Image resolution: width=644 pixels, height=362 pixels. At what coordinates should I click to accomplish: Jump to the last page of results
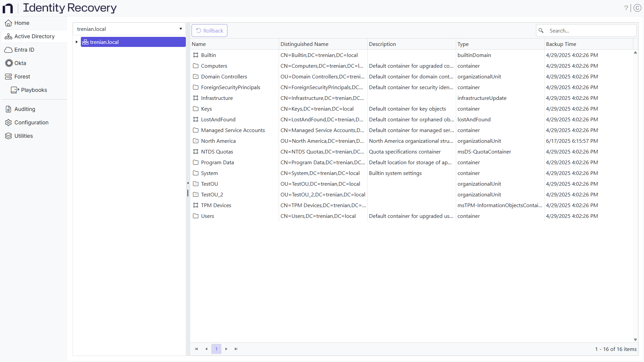pyautogui.click(x=236, y=349)
